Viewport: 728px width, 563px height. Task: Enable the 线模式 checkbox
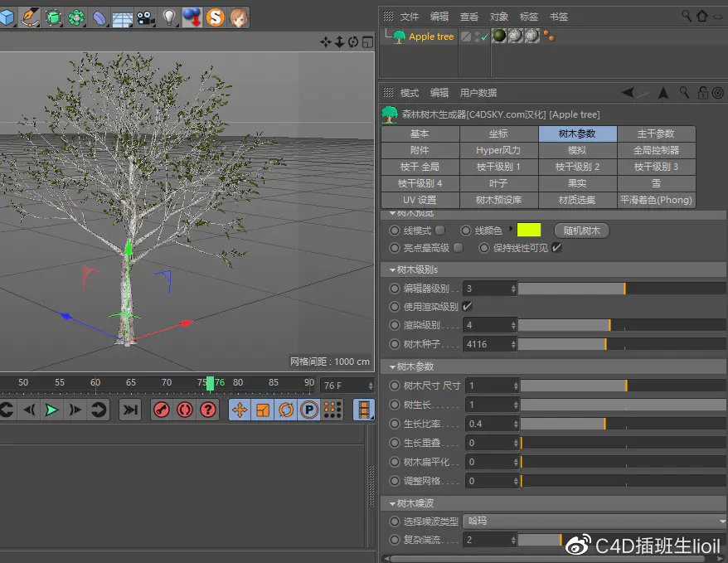(x=440, y=230)
